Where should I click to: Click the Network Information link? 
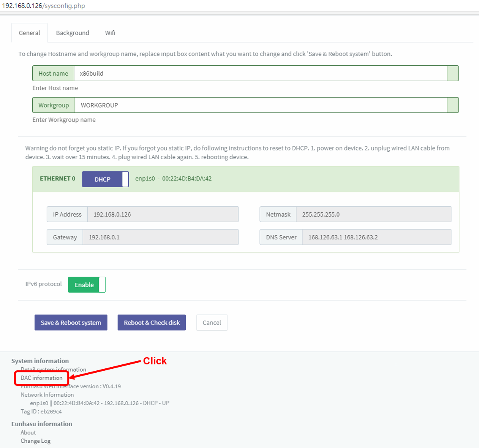point(47,395)
